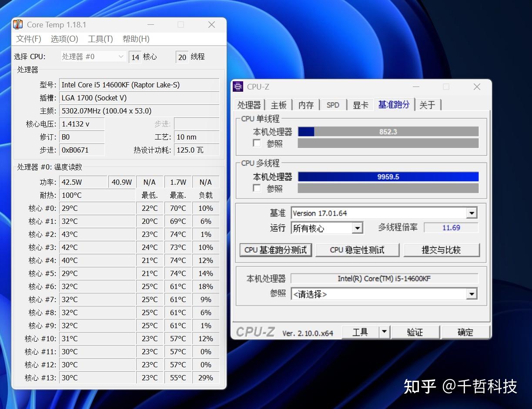
Task: Click the 核心 #3 temperature 42°C
Action: click(97, 247)
